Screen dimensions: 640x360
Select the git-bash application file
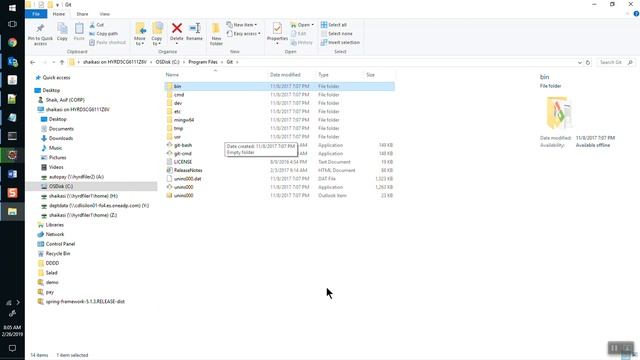pos(182,145)
